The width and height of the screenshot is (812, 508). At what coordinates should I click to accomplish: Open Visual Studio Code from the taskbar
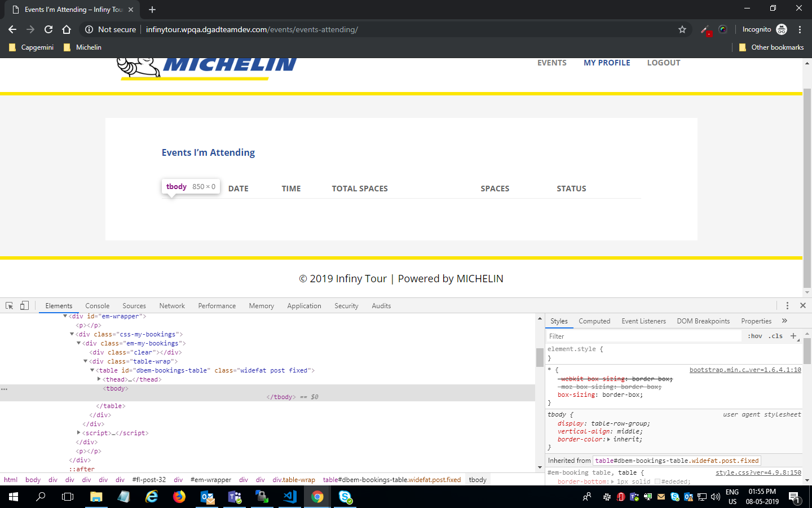[290, 497]
